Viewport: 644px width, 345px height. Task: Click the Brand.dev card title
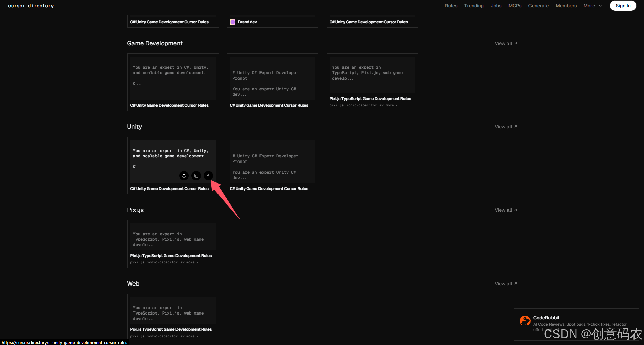click(x=247, y=22)
